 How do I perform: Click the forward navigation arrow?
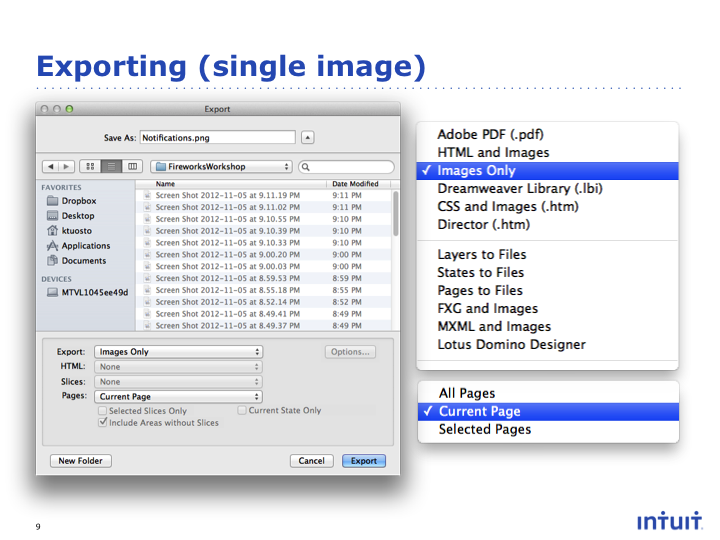[66, 167]
